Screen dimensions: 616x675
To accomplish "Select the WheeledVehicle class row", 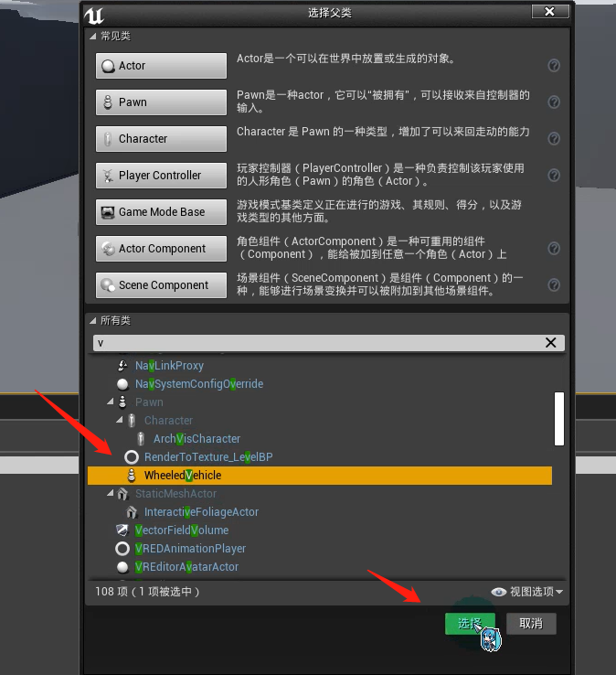I will 320,476.
